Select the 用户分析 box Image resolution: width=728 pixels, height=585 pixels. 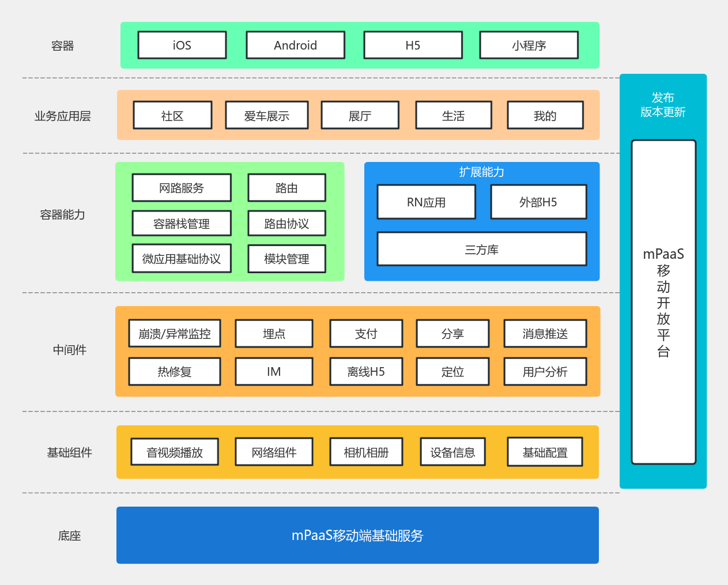pos(545,372)
